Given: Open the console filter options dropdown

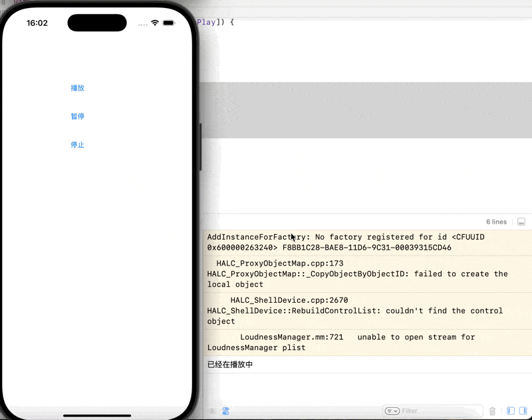Looking at the screenshot, I should click(392, 411).
